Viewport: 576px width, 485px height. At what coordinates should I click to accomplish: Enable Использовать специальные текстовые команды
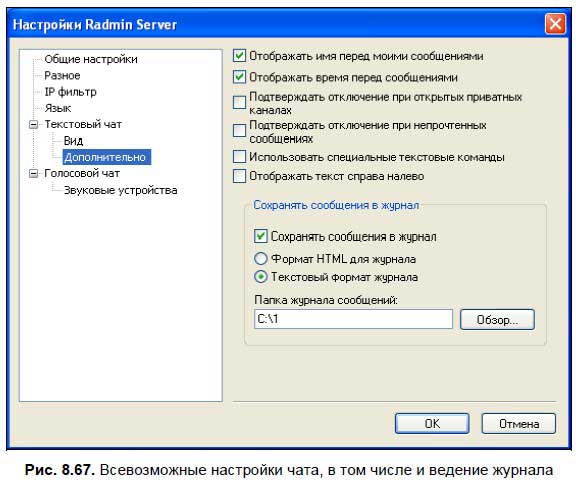(x=240, y=157)
